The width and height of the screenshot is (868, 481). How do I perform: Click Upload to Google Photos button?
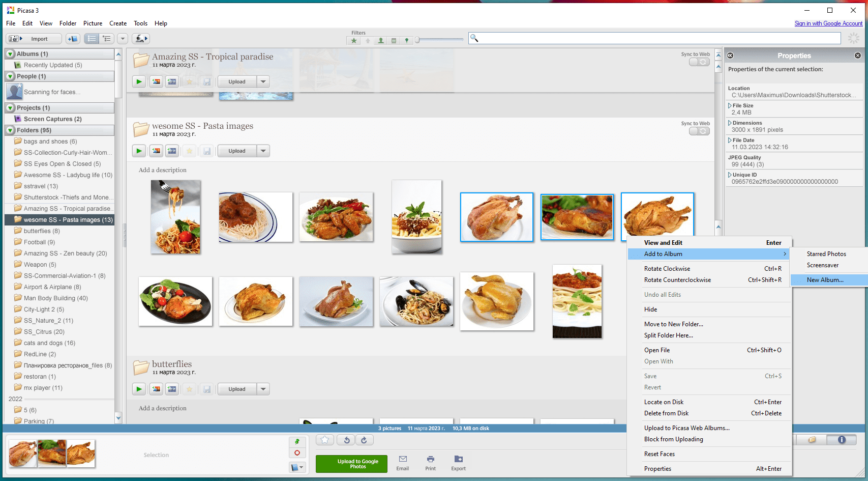(351, 464)
